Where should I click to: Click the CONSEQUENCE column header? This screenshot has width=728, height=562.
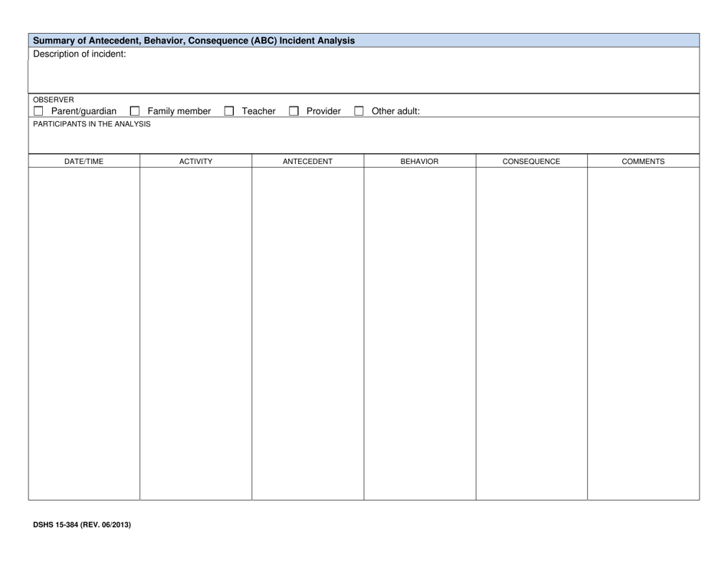pyautogui.click(x=531, y=162)
